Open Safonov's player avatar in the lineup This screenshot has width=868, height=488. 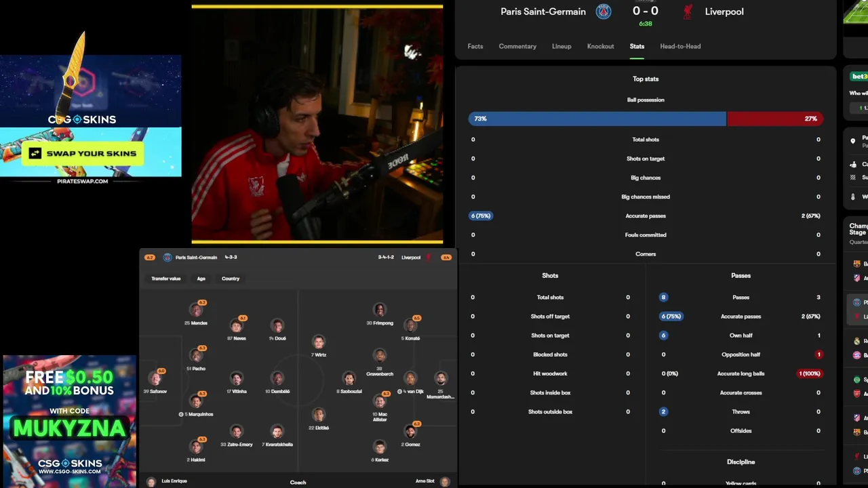point(155,379)
